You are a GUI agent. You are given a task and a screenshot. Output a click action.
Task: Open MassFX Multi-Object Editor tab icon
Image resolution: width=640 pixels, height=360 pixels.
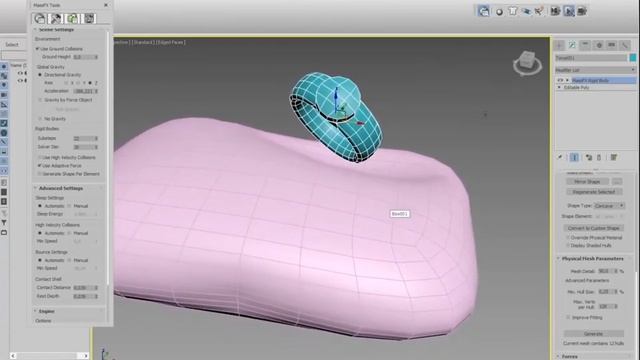coord(73,18)
